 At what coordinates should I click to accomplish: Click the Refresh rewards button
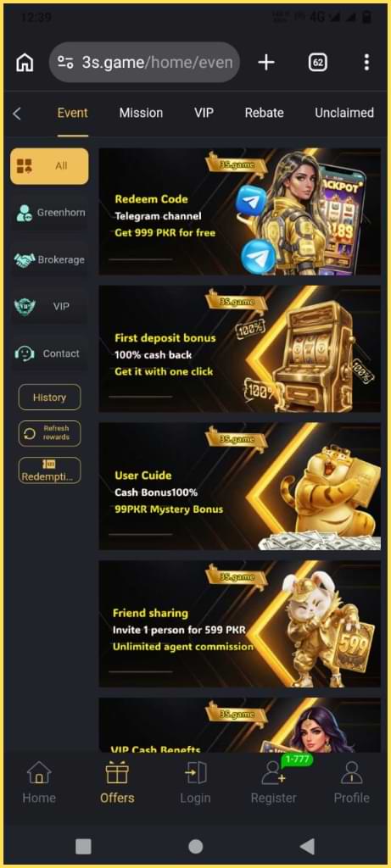[x=49, y=433]
